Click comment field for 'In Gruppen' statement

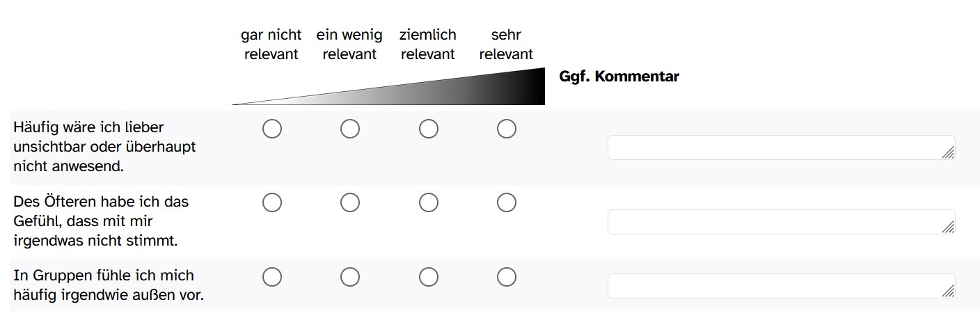781,286
